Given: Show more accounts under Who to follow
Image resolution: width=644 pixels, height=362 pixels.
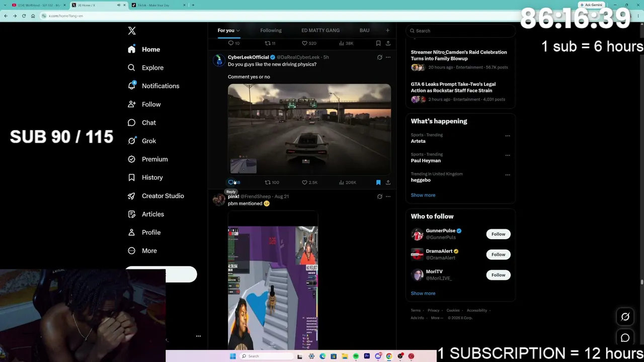Looking at the screenshot, I should pos(423,294).
